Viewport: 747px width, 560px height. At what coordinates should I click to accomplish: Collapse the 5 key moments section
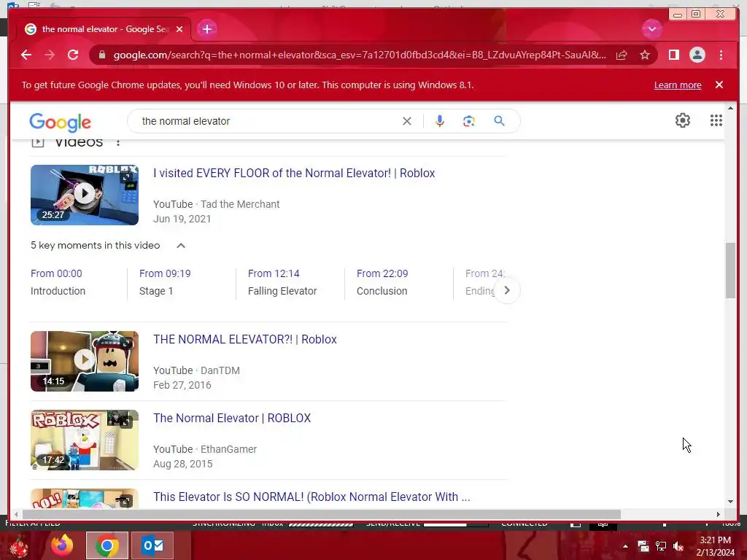[181, 246]
